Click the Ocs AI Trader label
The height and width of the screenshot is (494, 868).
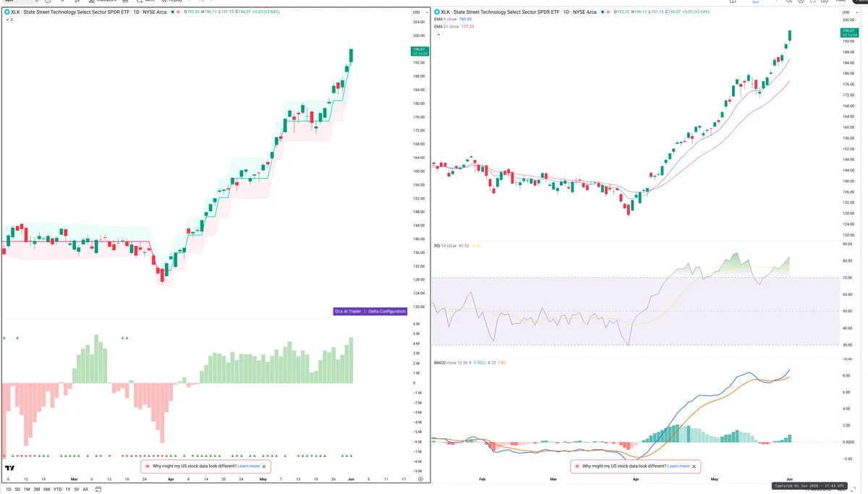pos(348,311)
